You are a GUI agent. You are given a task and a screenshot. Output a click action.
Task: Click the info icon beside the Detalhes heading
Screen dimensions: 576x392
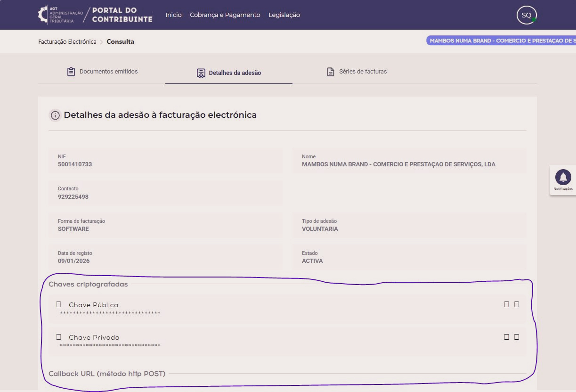tap(55, 115)
